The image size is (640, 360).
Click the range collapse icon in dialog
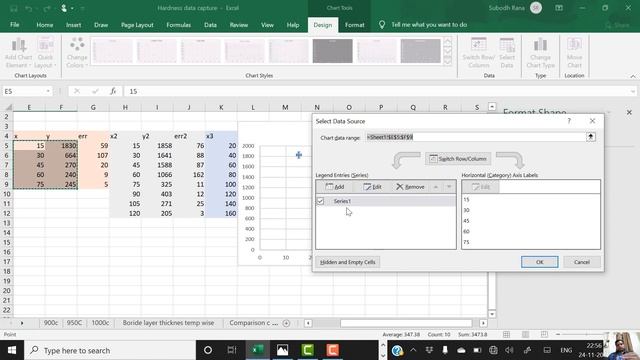tap(591, 137)
